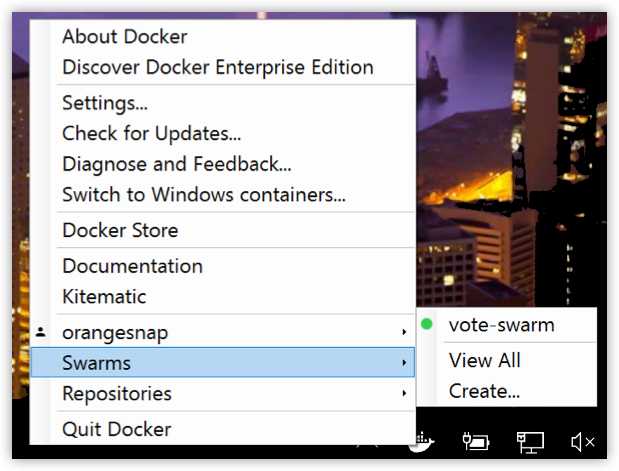The height and width of the screenshot is (471, 619).
Task: Expand the orangesnap submenu arrow
Action: pyautogui.click(x=404, y=332)
